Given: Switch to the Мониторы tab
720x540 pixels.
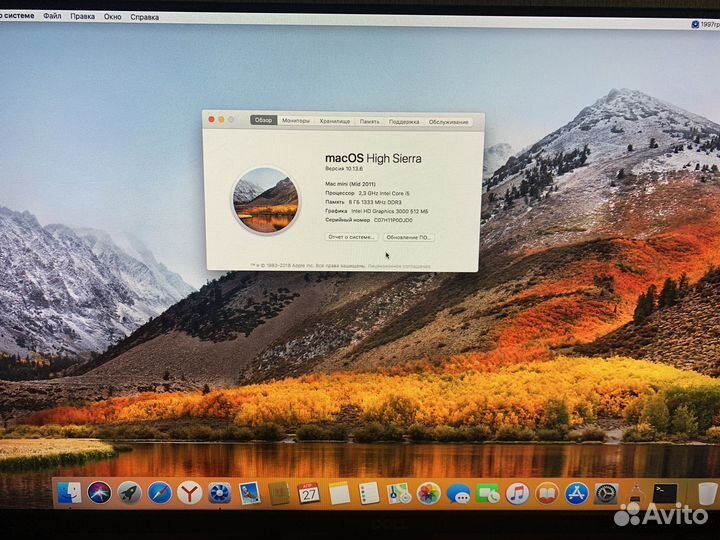Looking at the screenshot, I should pyautogui.click(x=296, y=120).
